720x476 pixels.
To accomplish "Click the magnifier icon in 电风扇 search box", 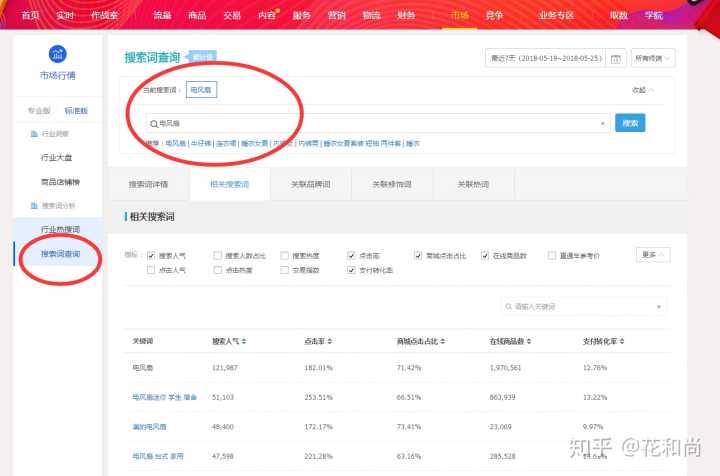I will pos(152,123).
